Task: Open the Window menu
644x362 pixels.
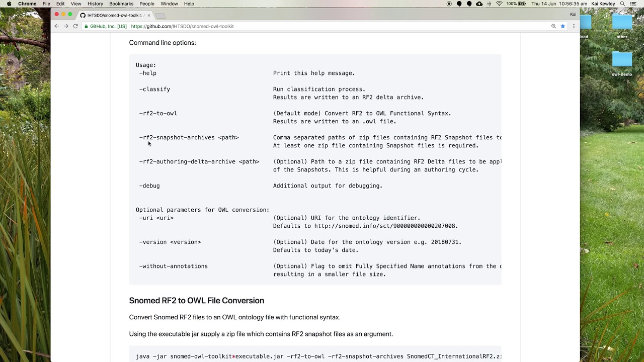Action: [169, 4]
